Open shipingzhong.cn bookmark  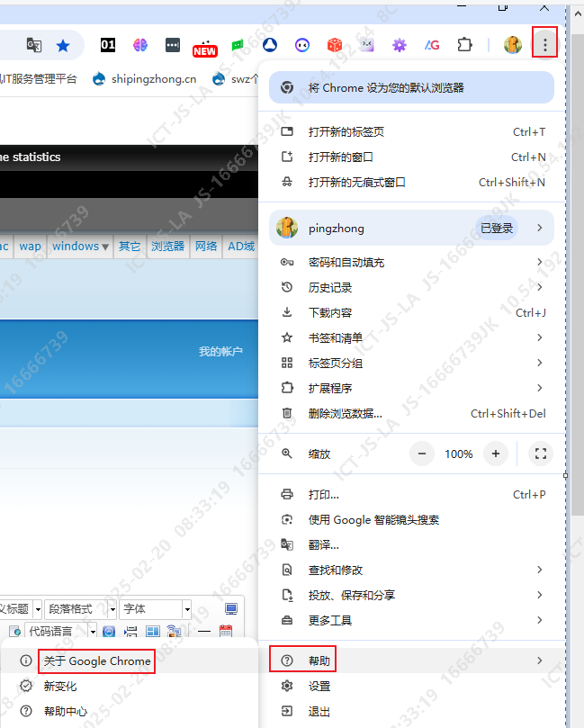[144, 79]
